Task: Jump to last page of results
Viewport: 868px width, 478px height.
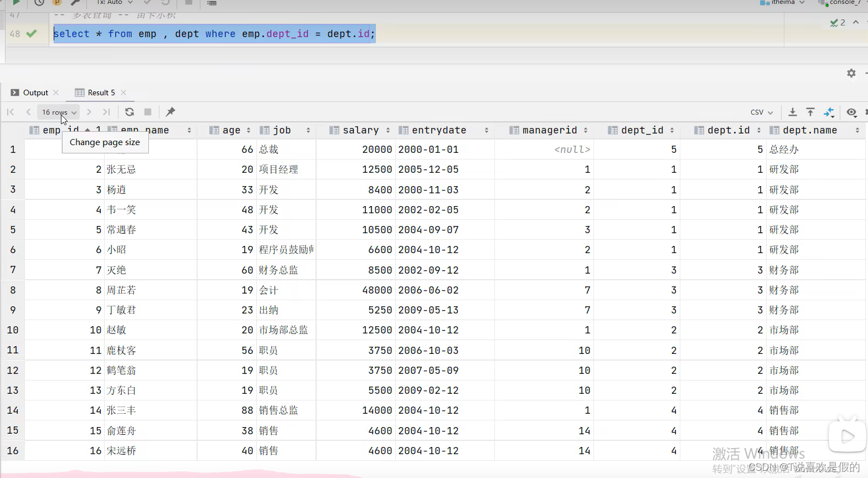Action: click(x=106, y=112)
